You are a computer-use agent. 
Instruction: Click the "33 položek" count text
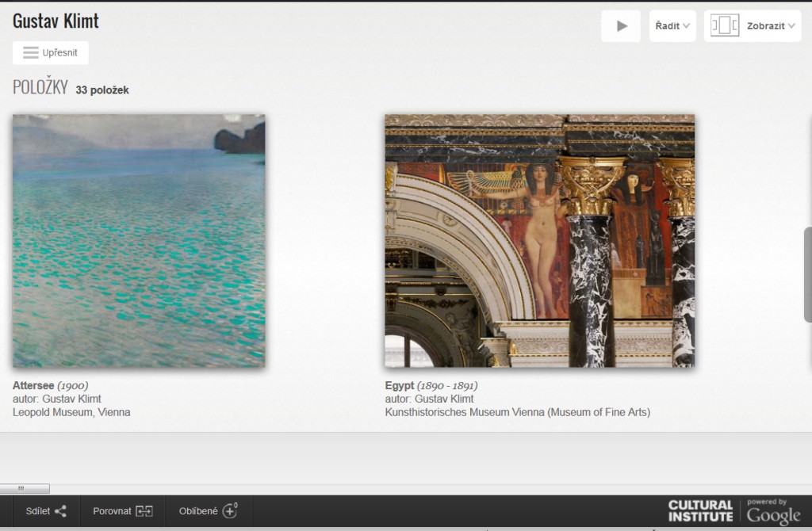click(102, 90)
